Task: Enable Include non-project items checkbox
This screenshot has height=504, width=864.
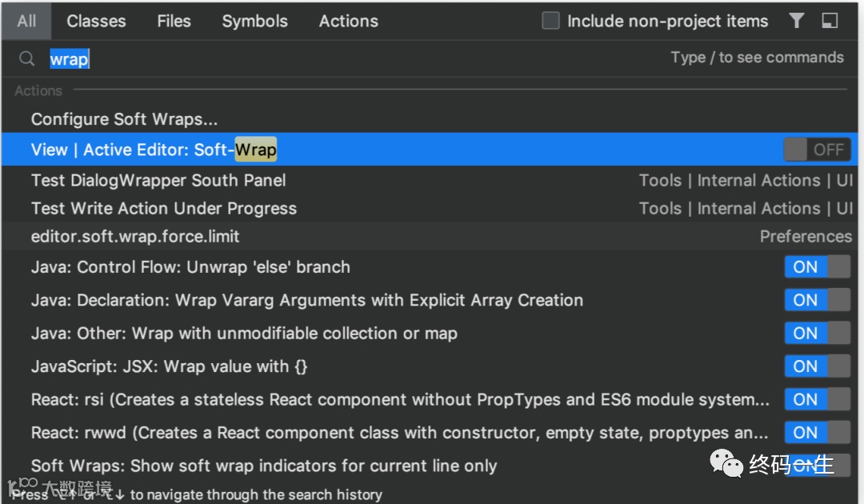Action: [x=550, y=21]
